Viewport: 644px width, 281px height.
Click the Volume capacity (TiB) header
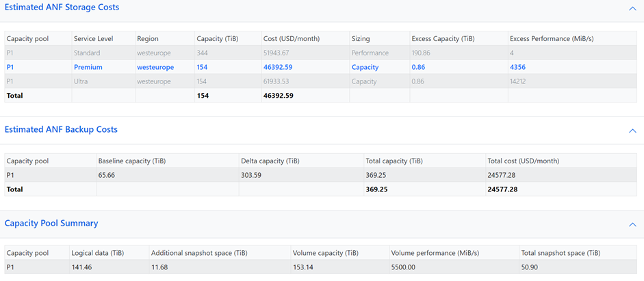coord(326,253)
